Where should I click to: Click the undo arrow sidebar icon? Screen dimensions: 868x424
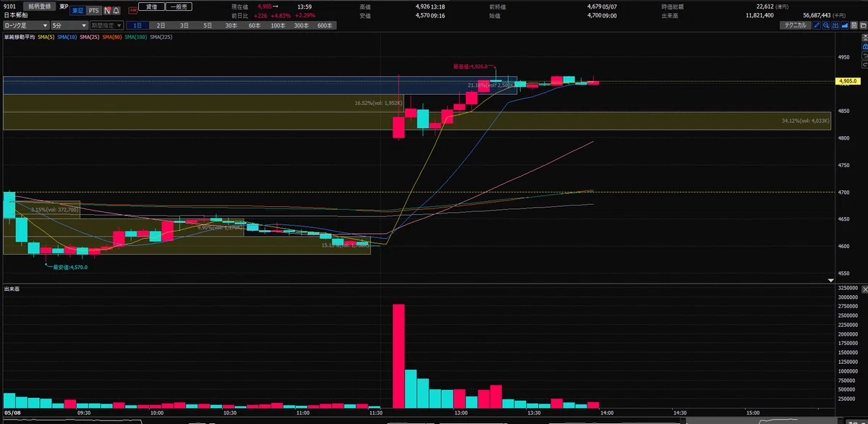click(864, 57)
